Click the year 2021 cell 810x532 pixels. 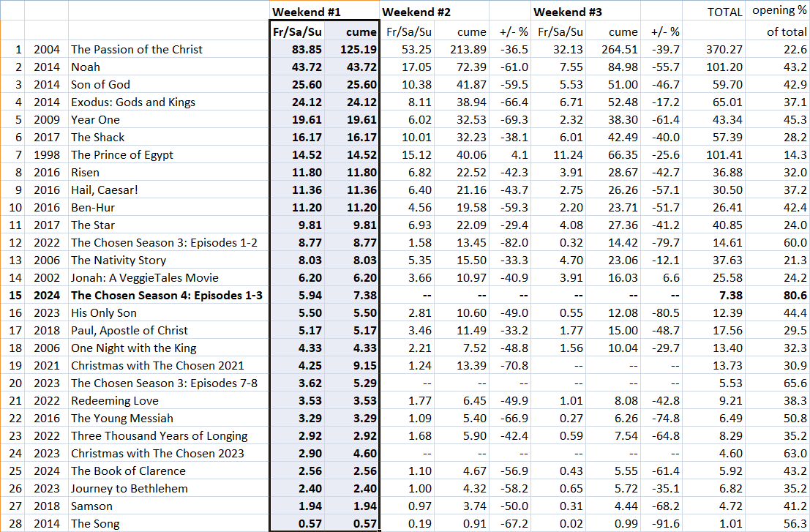click(47, 366)
